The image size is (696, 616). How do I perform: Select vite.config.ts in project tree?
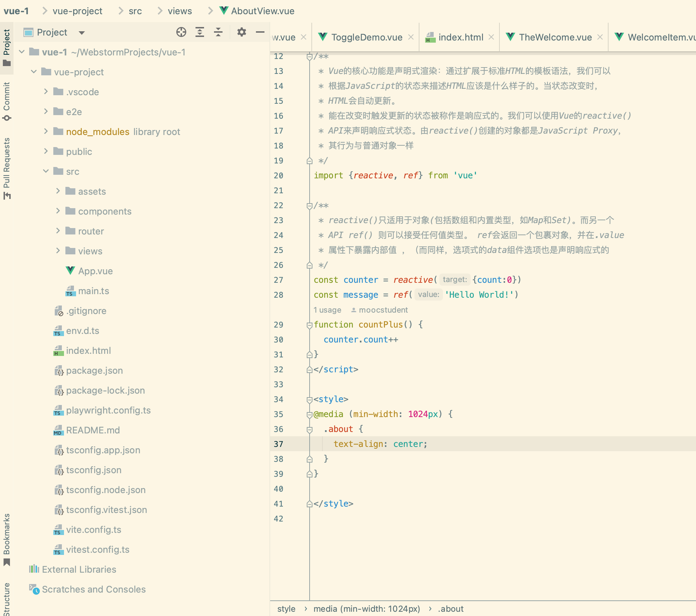pyautogui.click(x=94, y=530)
